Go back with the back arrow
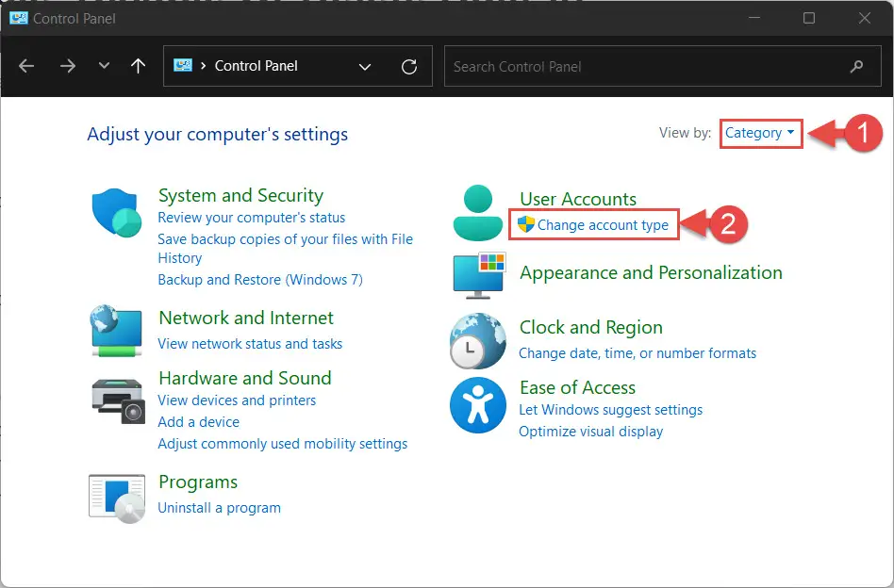This screenshot has height=588, width=894. tap(26, 66)
